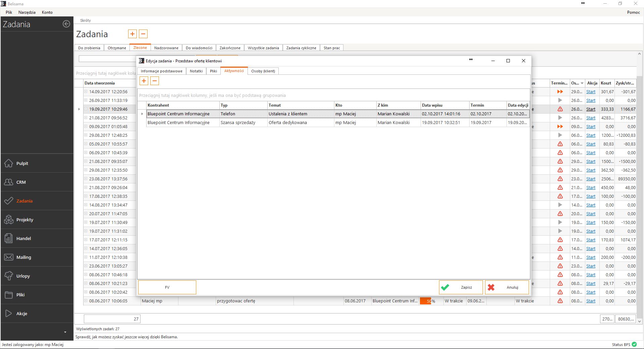Open the Narzędzia menu
The width and height of the screenshot is (644, 349).
[27, 12]
